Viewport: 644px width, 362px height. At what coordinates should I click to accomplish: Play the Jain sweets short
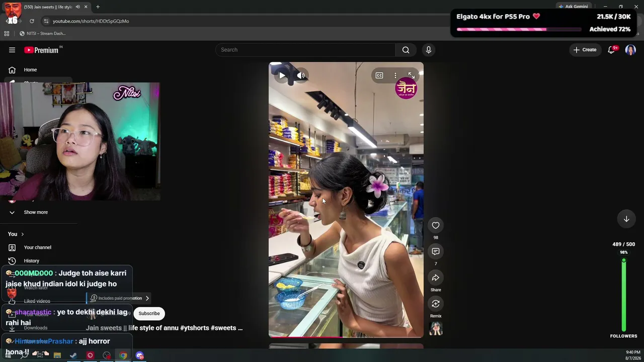[282, 75]
